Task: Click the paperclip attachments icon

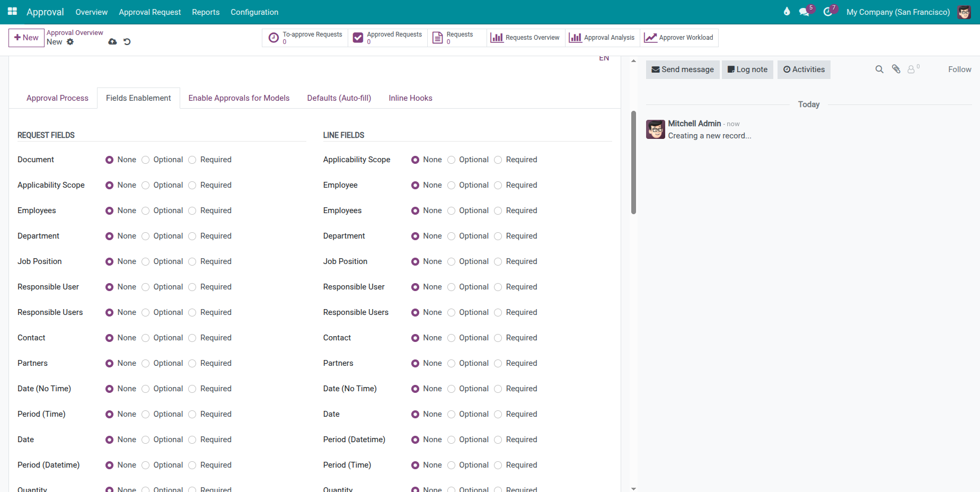Action: pos(896,69)
